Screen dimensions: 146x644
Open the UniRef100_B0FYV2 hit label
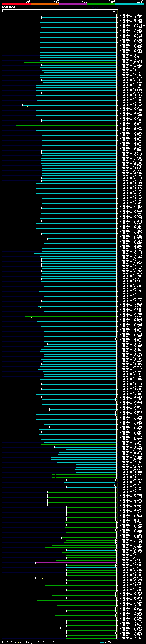131,578
